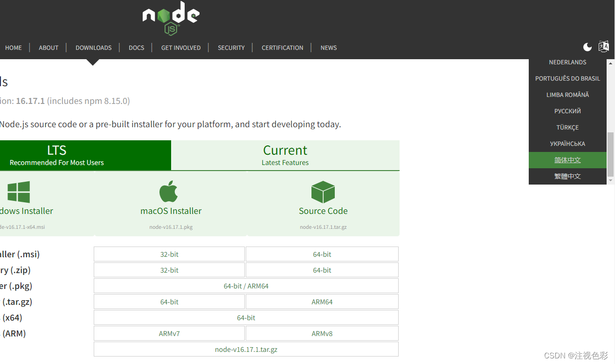Download the 64-bit / ARM64 macOS installer

coord(246,285)
